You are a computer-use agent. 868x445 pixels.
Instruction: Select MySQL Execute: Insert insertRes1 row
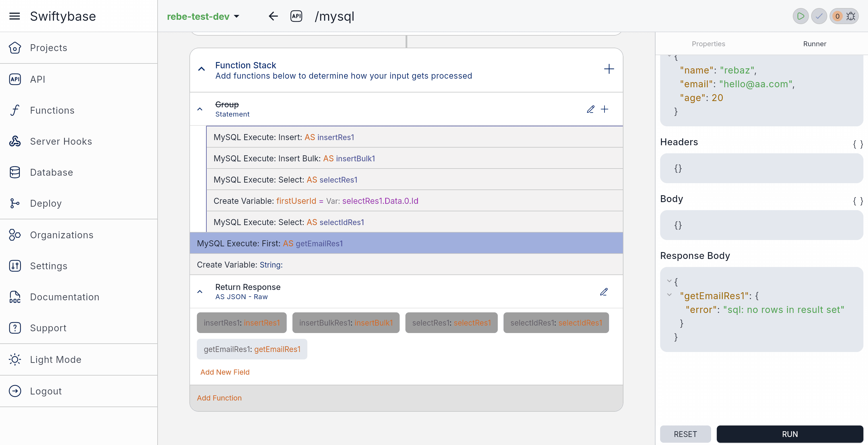414,137
